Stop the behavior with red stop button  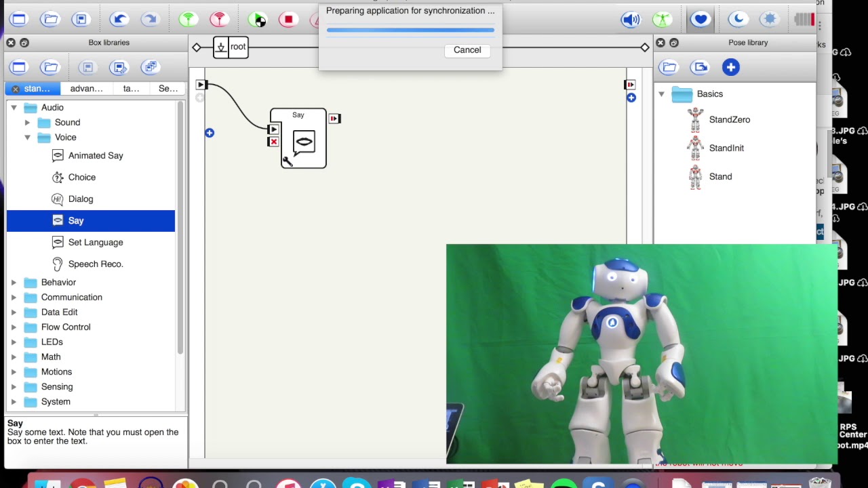click(288, 19)
